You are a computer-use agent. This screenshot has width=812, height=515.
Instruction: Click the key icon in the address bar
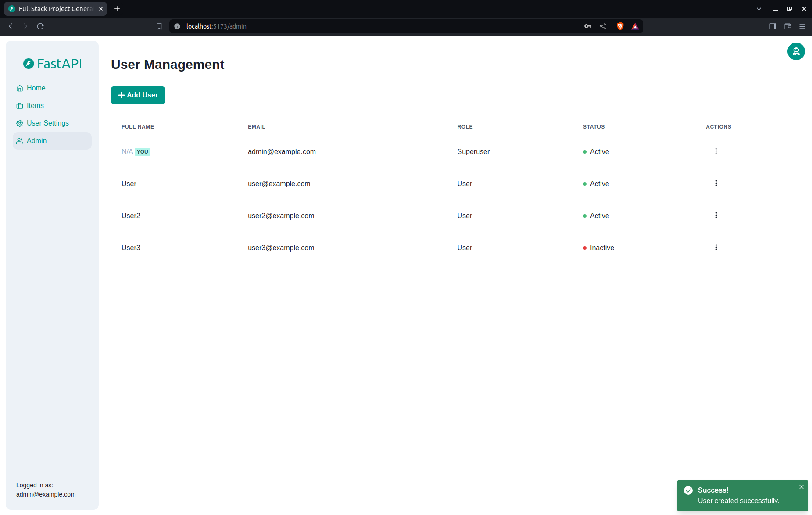click(x=587, y=26)
